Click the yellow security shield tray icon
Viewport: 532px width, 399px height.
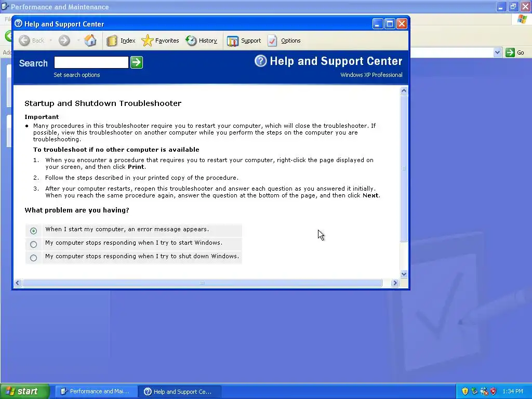point(465,391)
